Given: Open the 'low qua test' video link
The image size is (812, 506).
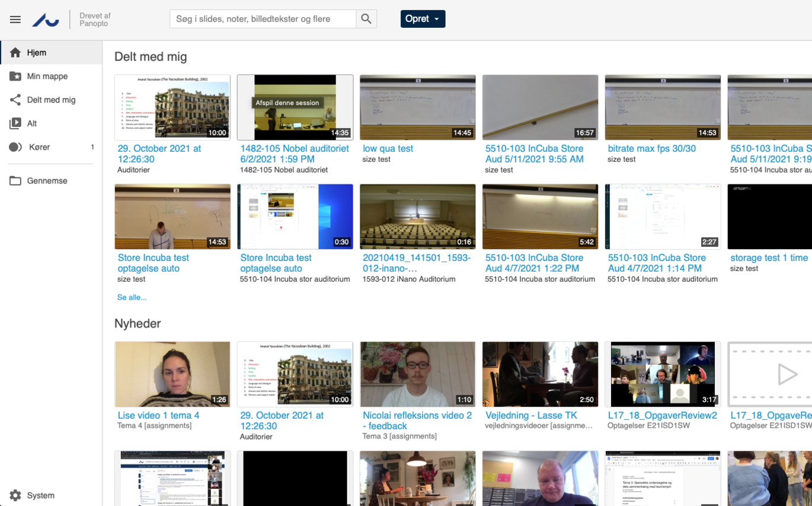Looking at the screenshot, I should 388,149.
